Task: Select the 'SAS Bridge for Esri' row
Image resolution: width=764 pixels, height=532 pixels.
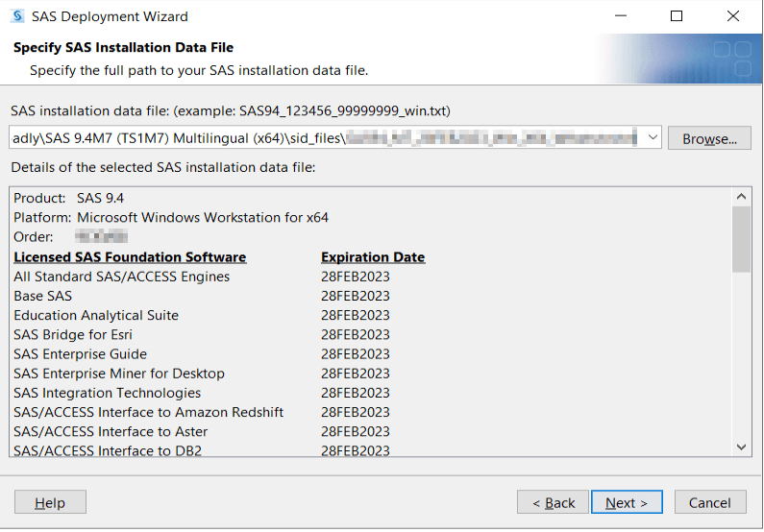Action: [x=202, y=335]
